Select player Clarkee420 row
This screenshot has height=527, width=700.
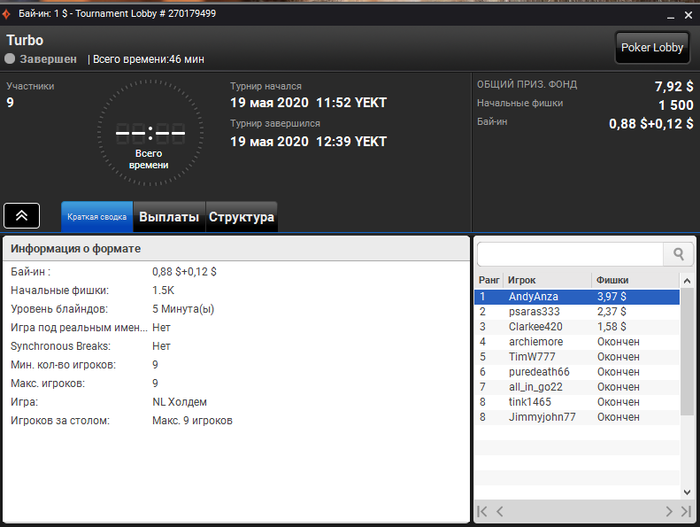[x=577, y=327]
